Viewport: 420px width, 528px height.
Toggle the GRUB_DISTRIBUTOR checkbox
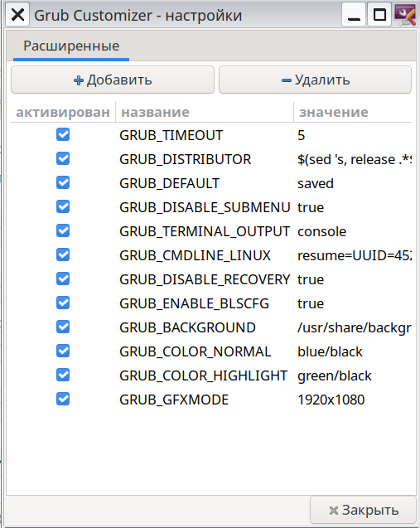click(63, 158)
